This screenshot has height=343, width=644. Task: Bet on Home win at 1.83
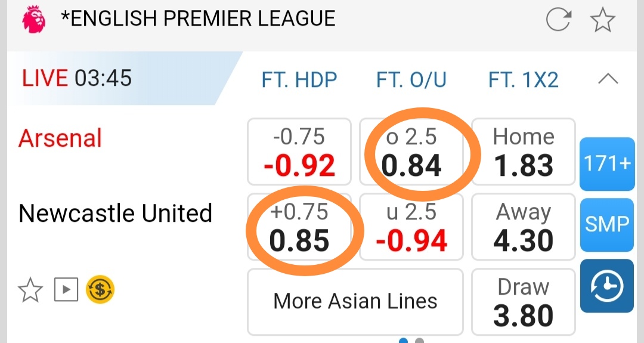(524, 152)
